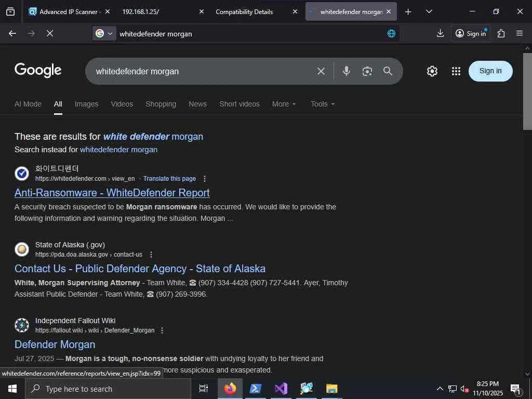Close the 192.168.1.25 tab
Image resolution: width=532 pixels, height=399 pixels.
coord(201,11)
